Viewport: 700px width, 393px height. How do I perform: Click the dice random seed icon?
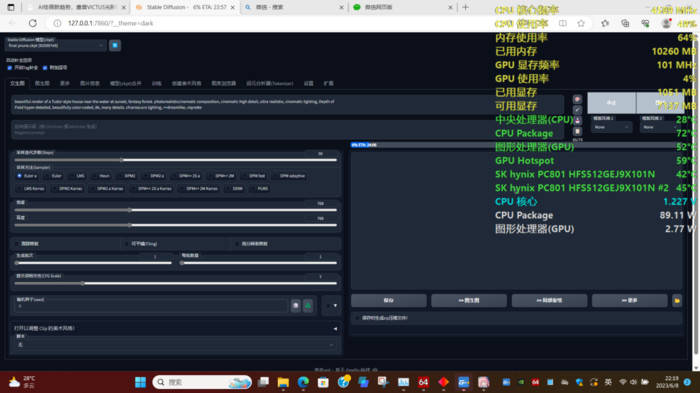click(x=296, y=305)
